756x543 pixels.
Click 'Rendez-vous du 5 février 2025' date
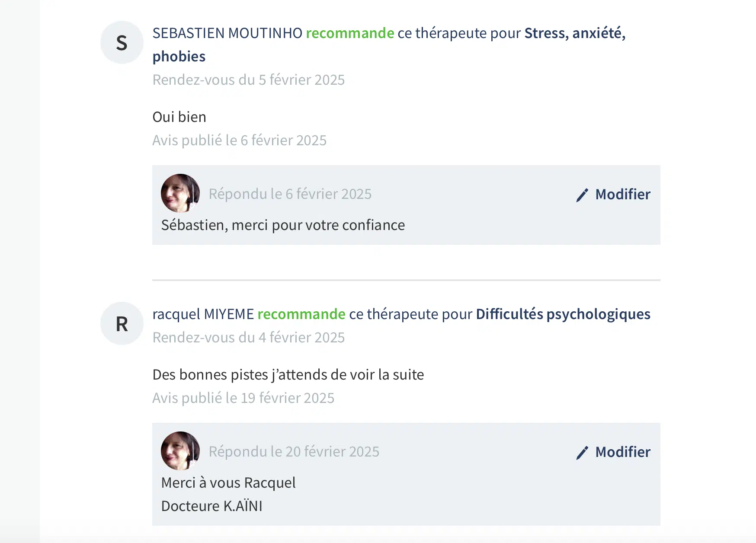[x=248, y=80]
